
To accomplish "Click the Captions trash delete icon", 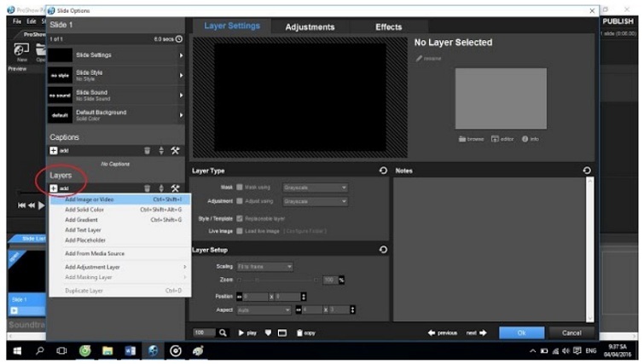I will pyautogui.click(x=147, y=150).
